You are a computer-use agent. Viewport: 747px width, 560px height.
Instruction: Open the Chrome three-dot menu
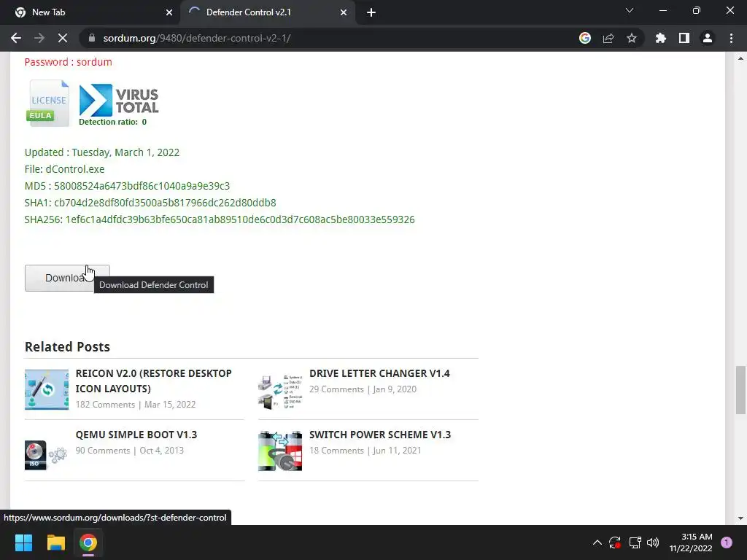coord(731,38)
